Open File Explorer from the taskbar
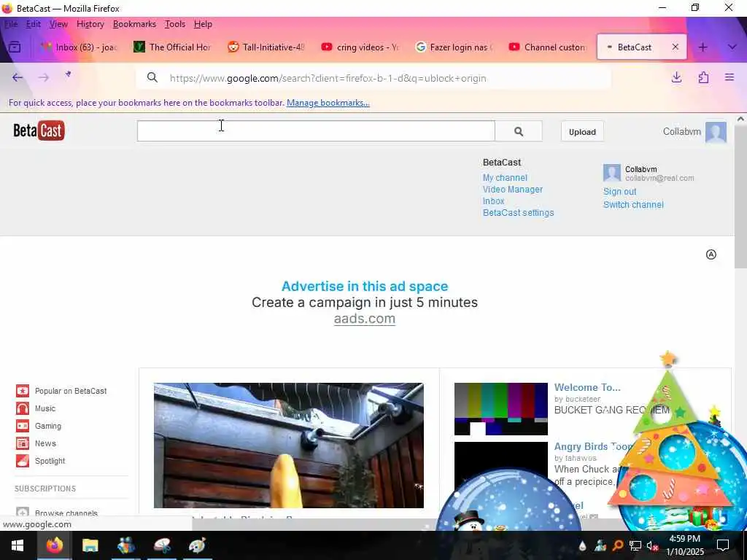 [x=90, y=545]
